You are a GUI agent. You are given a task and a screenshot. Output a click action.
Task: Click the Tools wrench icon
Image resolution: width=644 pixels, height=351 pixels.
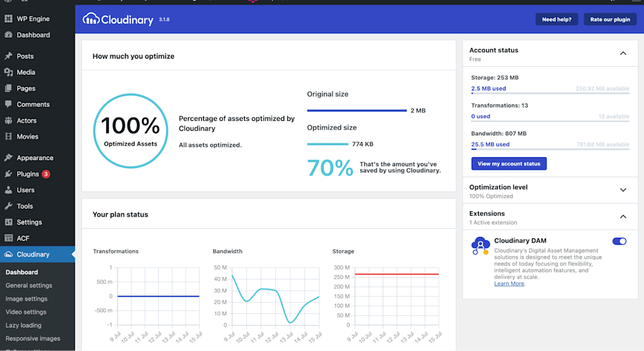[8, 206]
